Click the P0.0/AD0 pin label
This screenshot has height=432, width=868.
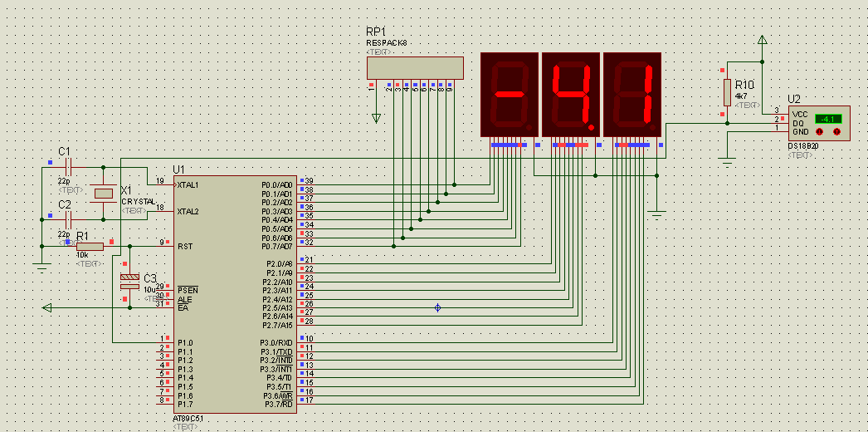coord(277,185)
